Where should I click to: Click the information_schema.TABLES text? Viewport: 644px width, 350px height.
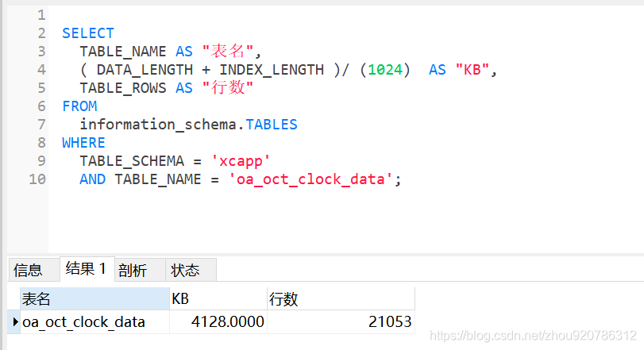(x=188, y=125)
